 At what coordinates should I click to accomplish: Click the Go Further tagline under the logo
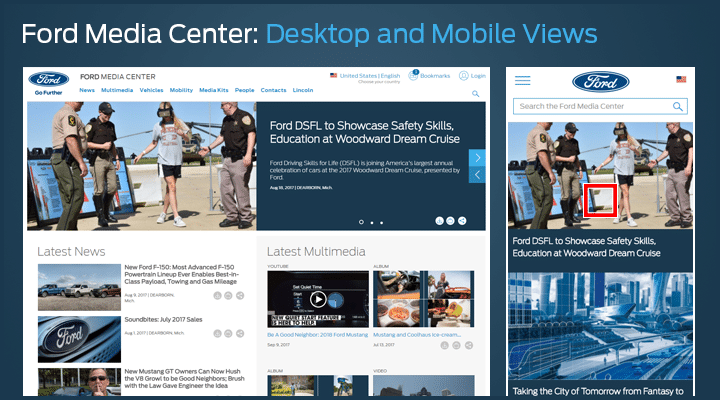(49, 93)
